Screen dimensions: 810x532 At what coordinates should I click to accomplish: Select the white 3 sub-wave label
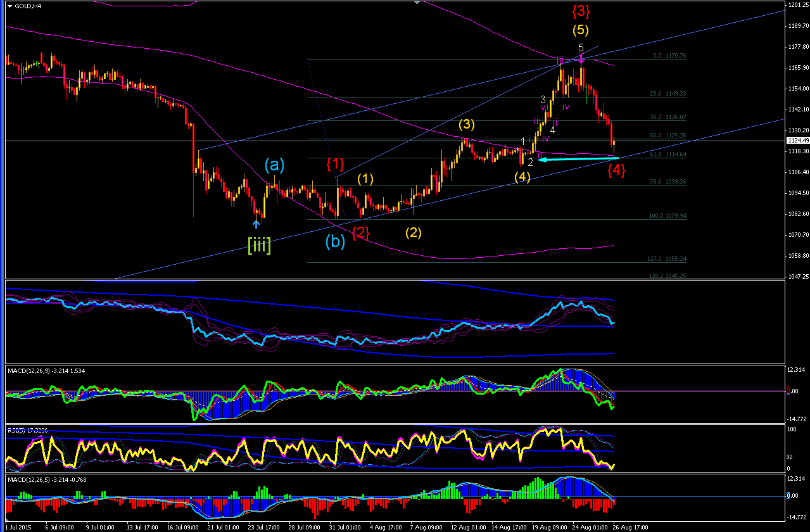(543, 99)
